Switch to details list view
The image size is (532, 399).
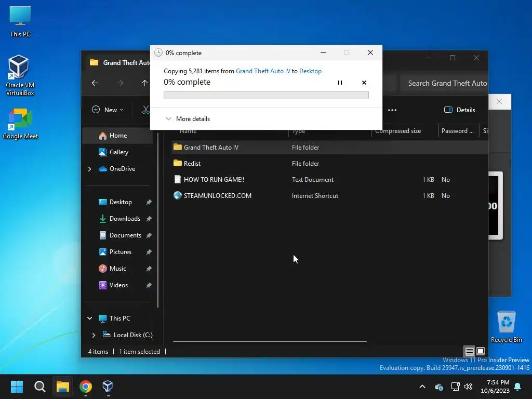coord(469,351)
